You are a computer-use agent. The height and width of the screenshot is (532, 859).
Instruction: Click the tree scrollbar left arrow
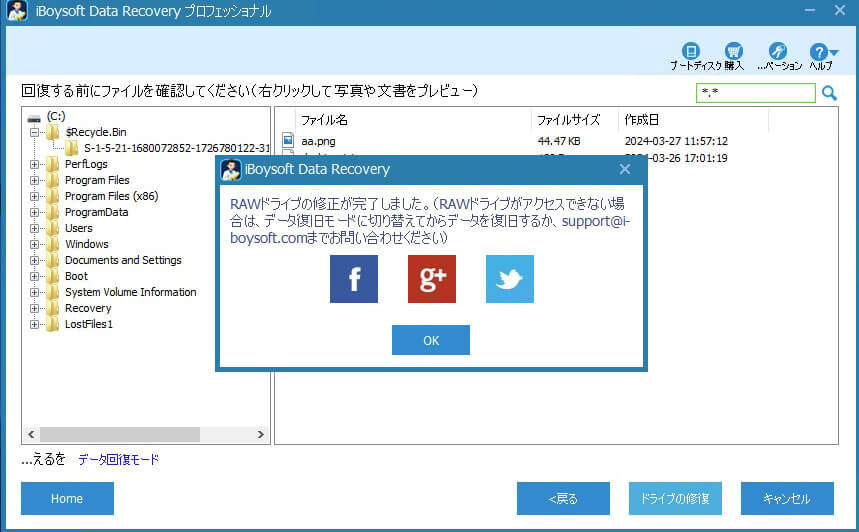pyautogui.click(x=31, y=434)
